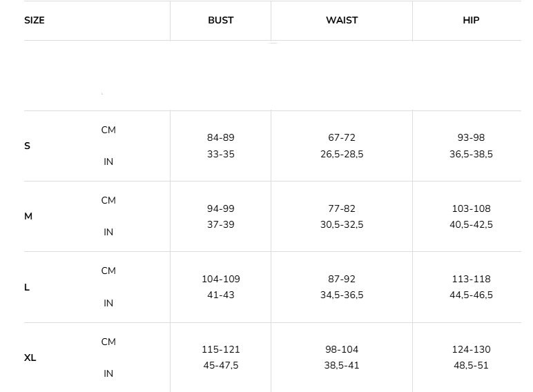Image resolution: width=533 pixels, height=392 pixels.
Task: Click the waist value 26,5-28,5
Action: point(342,155)
